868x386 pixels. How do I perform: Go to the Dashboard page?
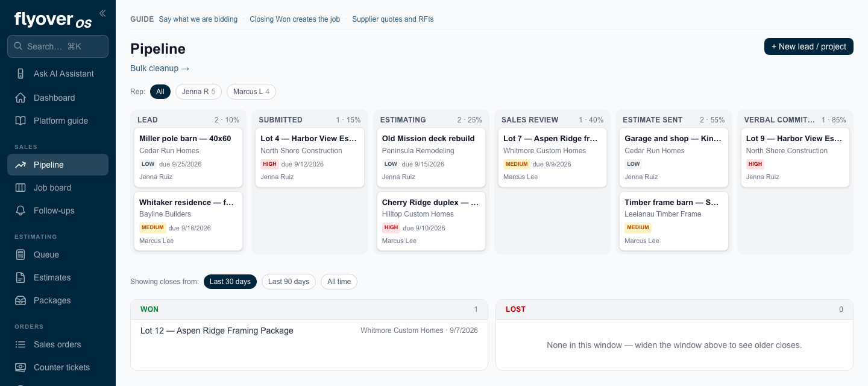[58, 98]
